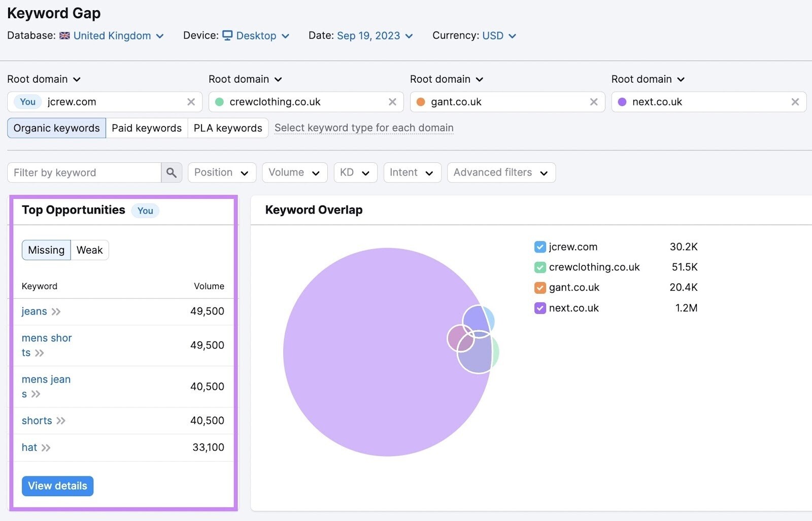Uncheck gant.co.uk in Keyword Overlap legend
Viewport: 812px width, 521px height.
click(539, 287)
